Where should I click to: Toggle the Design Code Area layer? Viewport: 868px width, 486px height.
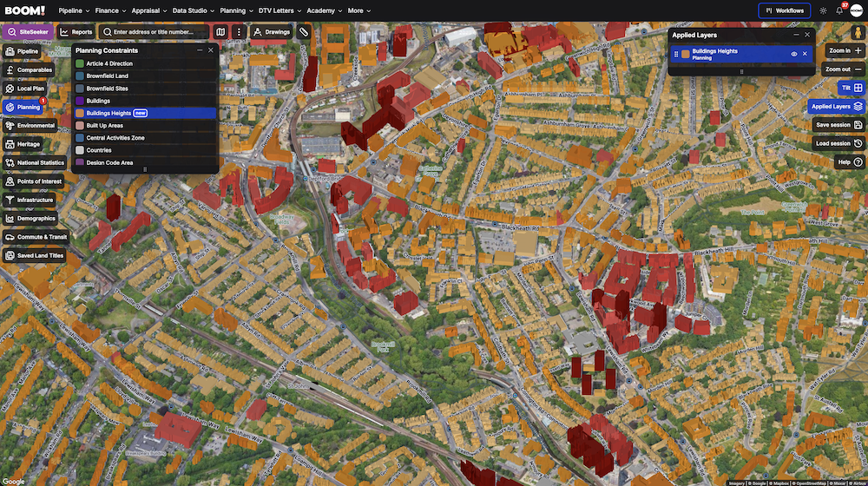145,163
